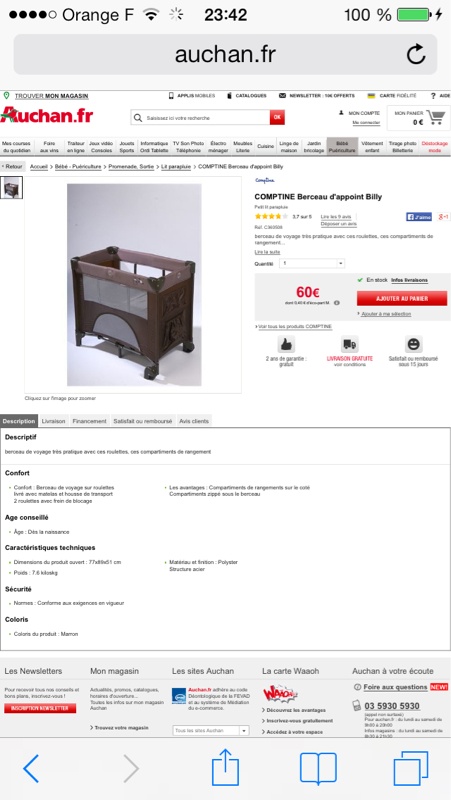Show open tabs in Safari
451x800 pixels.
pos(411,768)
